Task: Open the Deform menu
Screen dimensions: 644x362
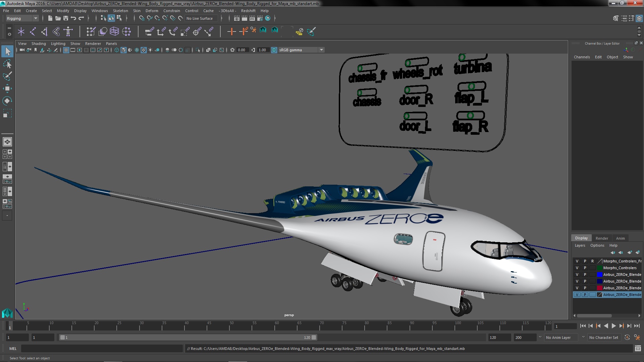Action: pyautogui.click(x=152, y=11)
